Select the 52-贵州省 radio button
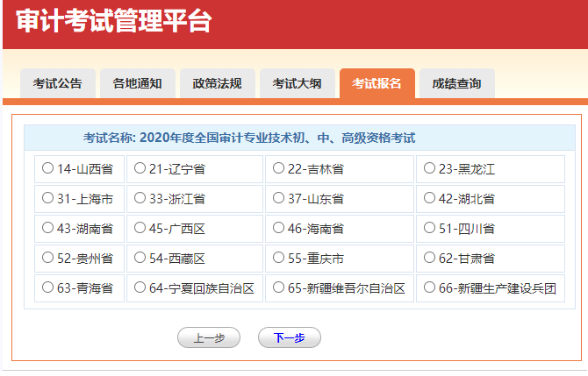The width and height of the screenshot is (588, 376). [x=47, y=258]
